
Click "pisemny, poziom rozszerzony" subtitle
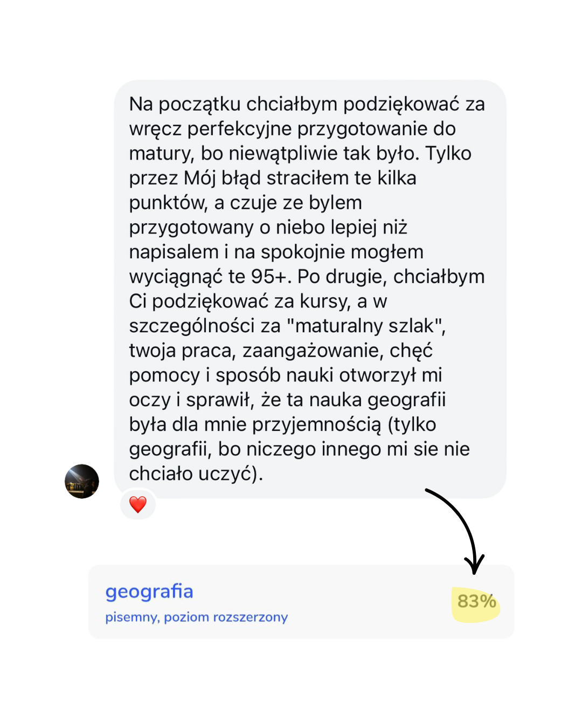[196, 617]
